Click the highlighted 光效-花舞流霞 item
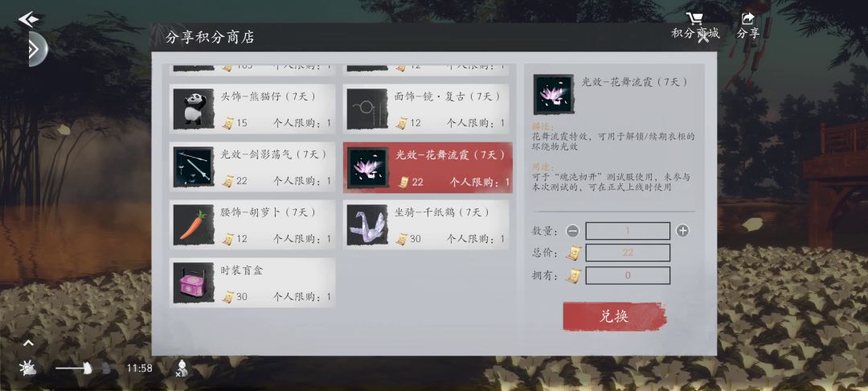The height and width of the screenshot is (391, 868). pyautogui.click(x=428, y=167)
